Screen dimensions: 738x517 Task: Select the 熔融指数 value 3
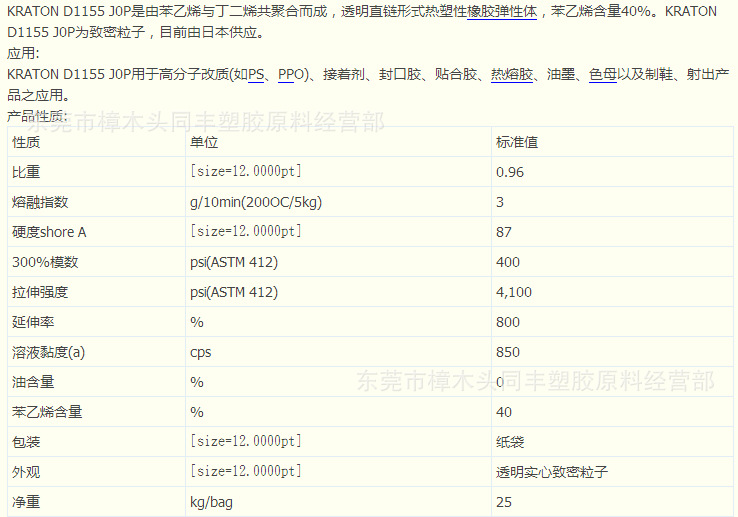click(x=500, y=202)
